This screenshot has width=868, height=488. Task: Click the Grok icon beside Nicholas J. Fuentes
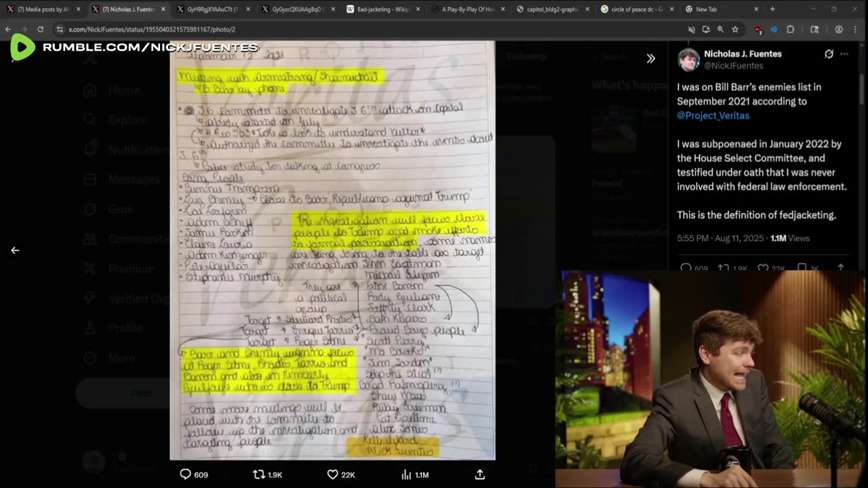pyautogui.click(x=829, y=54)
